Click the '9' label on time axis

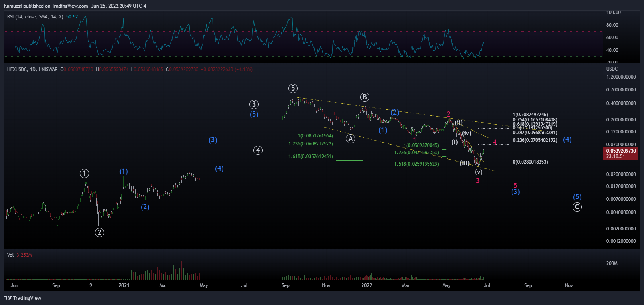91,285
